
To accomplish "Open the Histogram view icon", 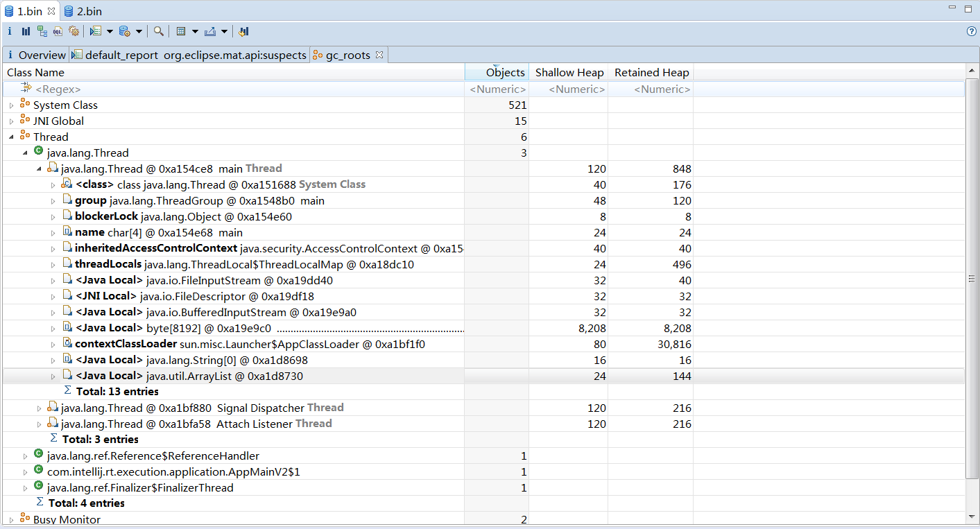I will coord(26,31).
